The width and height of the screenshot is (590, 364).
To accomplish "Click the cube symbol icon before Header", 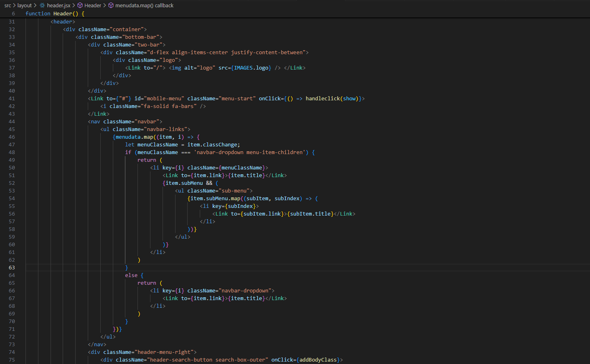I will (x=80, y=5).
